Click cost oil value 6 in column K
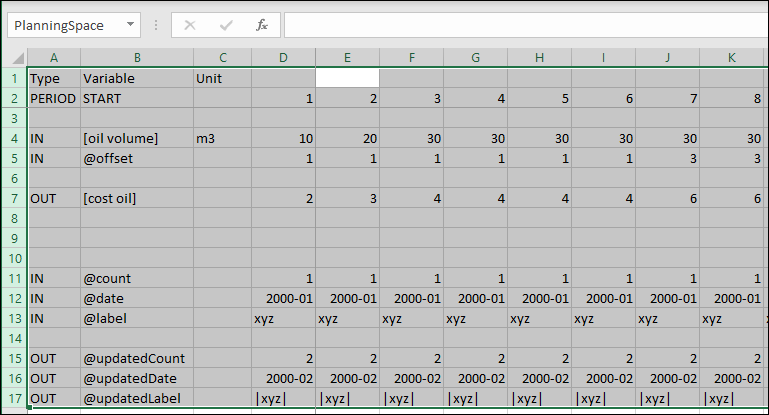769x415 pixels. [731, 199]
